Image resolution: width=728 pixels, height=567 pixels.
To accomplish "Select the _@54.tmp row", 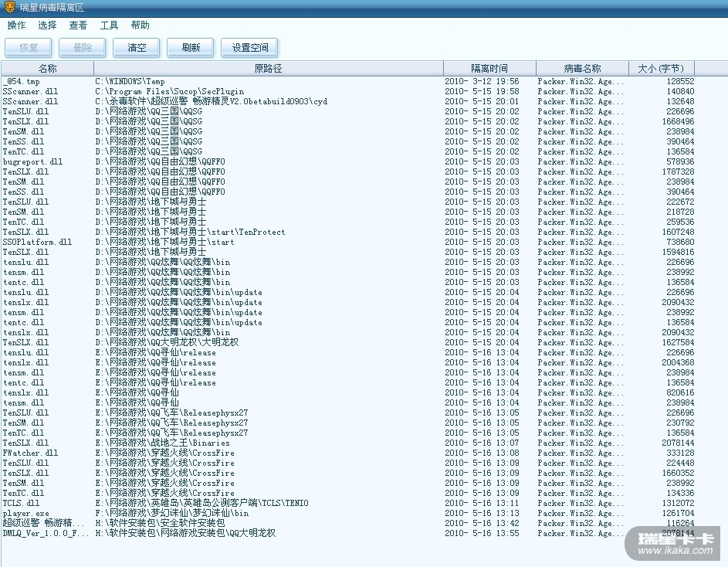I will (x=348, y=81).
